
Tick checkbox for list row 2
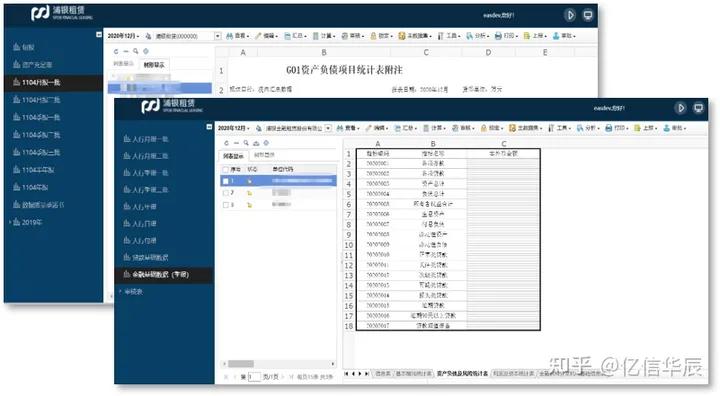point(225,193)
